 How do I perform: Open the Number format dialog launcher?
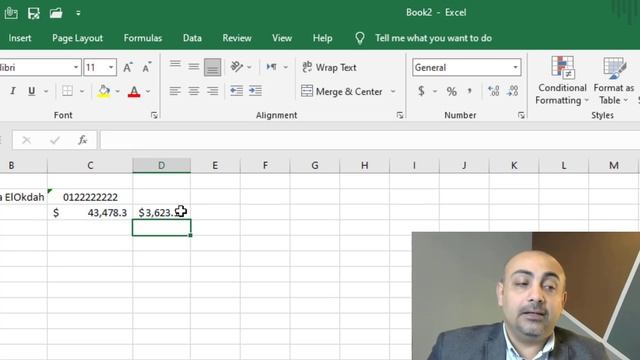click(521, 116)
